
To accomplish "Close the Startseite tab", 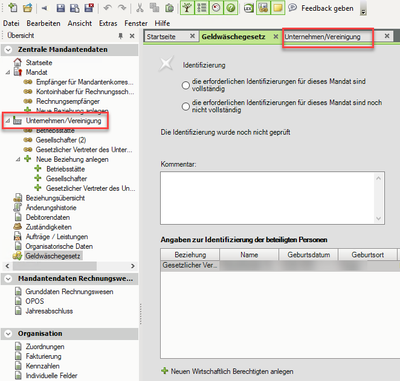I will (x=192, y=36).
